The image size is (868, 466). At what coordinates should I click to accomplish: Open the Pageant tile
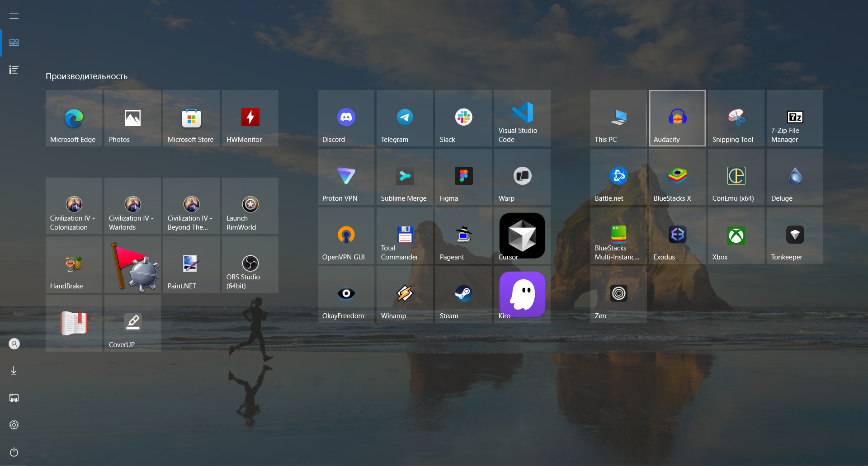tap(463, 235)
